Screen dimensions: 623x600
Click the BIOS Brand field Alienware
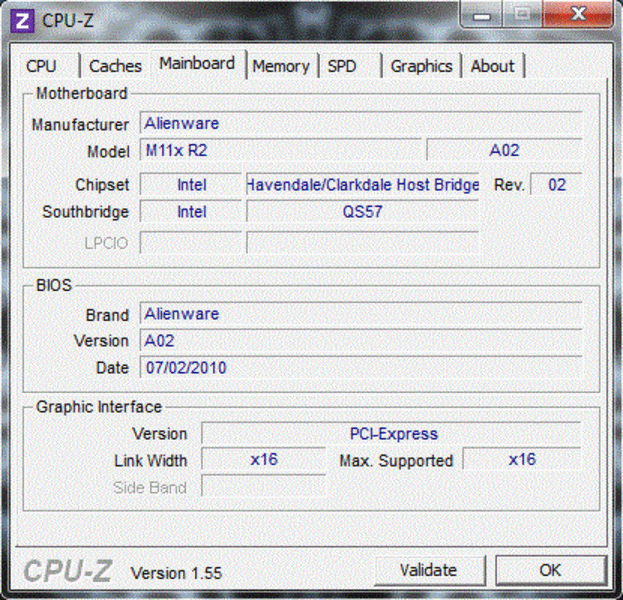tap(361, 314)
